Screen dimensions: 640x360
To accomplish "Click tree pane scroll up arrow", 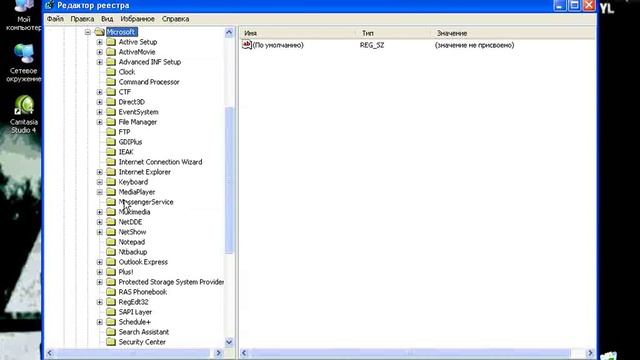I will pyautogui.click(x=229, y=32).
